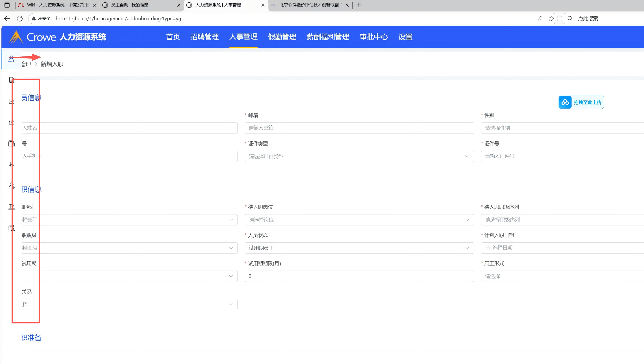Viewport: 644px width, 364px height.
Task: Click the briefcase icon in left sidebar
Action: [11, 122]
